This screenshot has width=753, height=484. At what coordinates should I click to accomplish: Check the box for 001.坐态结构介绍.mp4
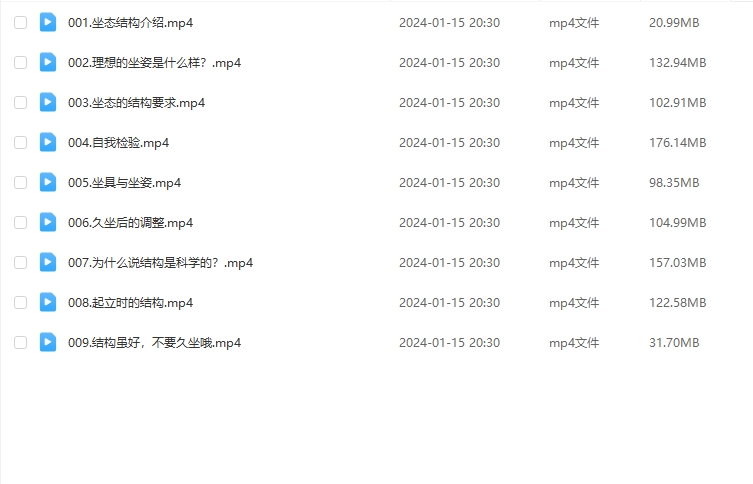click(x=20, y=23)
